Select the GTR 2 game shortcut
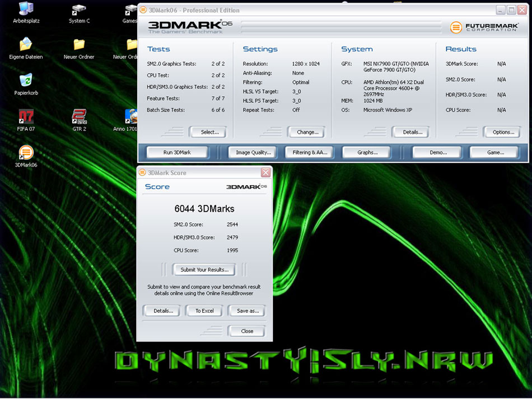Viewport: 532px width, 399px height. pyautogui.click(x=79, y=120)
